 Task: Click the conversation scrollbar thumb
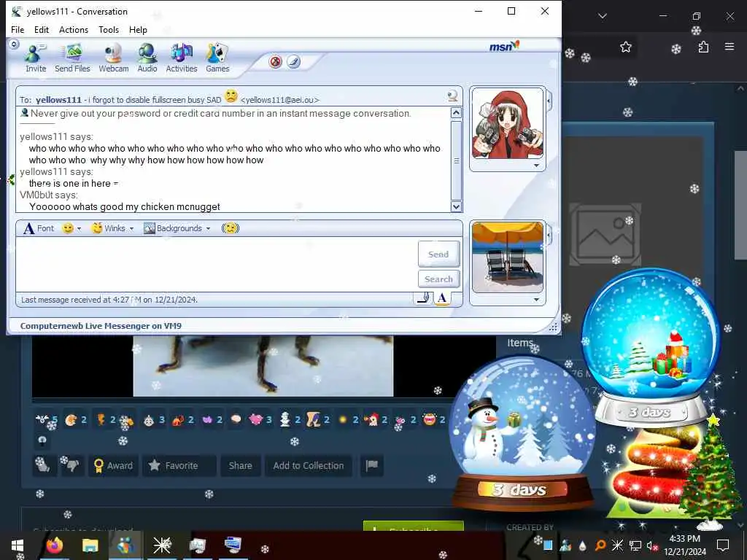pos(456,160)
